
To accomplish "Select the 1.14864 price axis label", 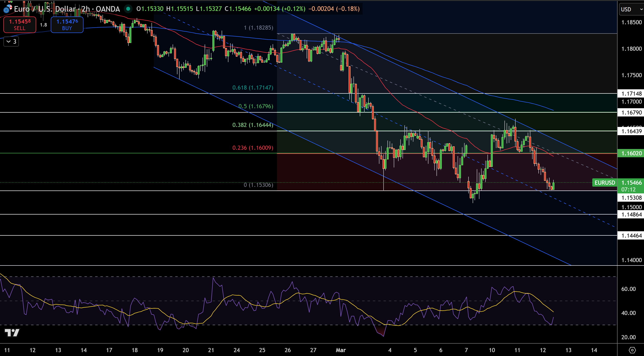I will pos(631,214).
